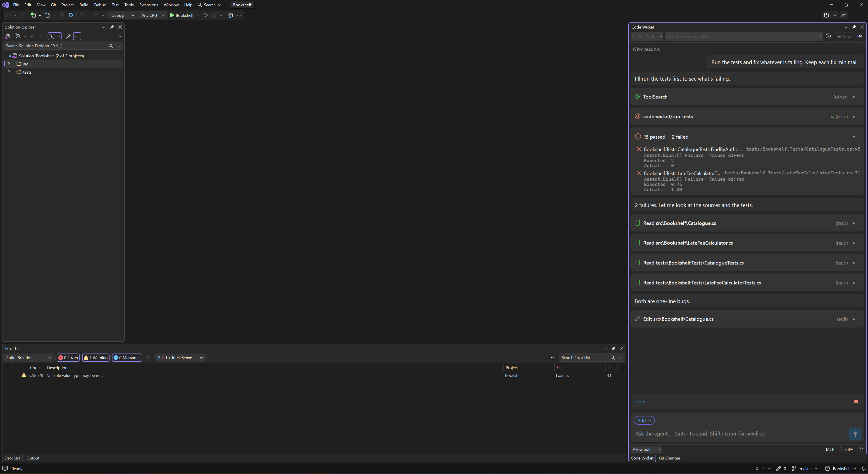The width and height of the screenshot is (868, 474).
Task: Click the pending changes filter clock icon
Action: click(18, 36)
